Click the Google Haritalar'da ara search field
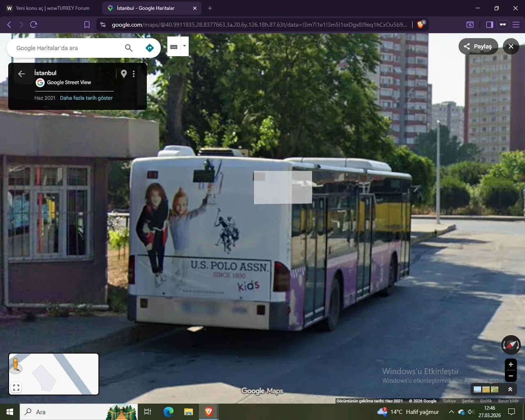This screenshot has height=420, width=525. pyautogui.click(x=66, y=48)
